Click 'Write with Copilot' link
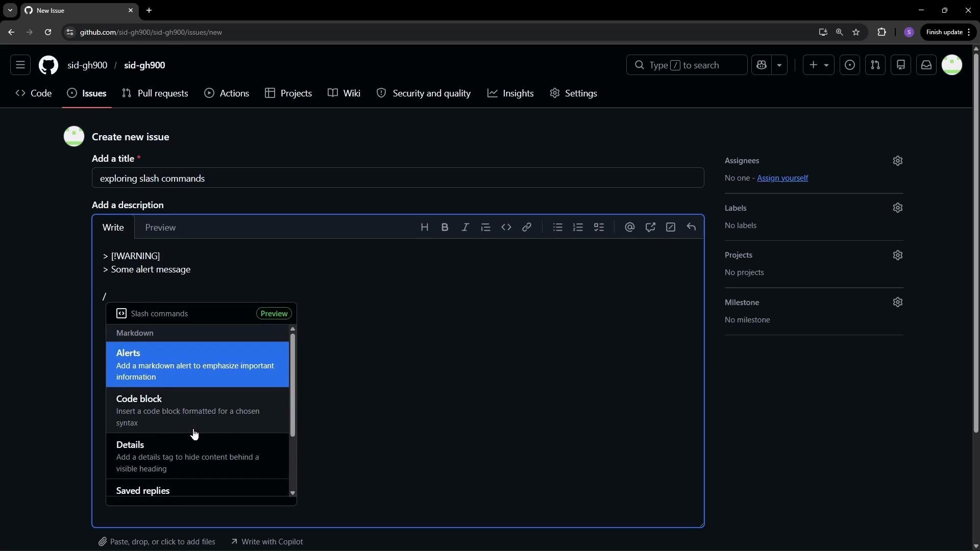The height and width of the screenshot is (551, 980). tap(267, 542)
